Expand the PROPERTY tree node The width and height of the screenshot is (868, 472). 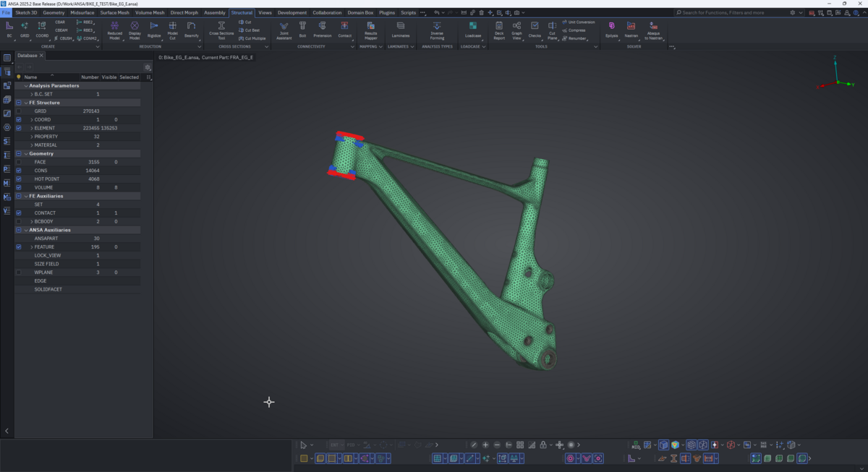click(32, 137)
